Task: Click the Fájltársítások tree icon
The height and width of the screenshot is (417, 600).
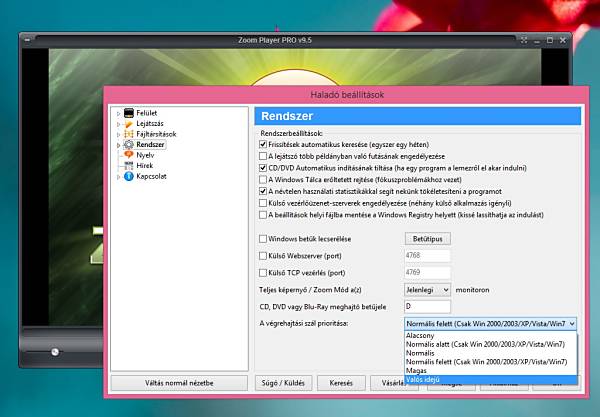Action: coord(129,134)
